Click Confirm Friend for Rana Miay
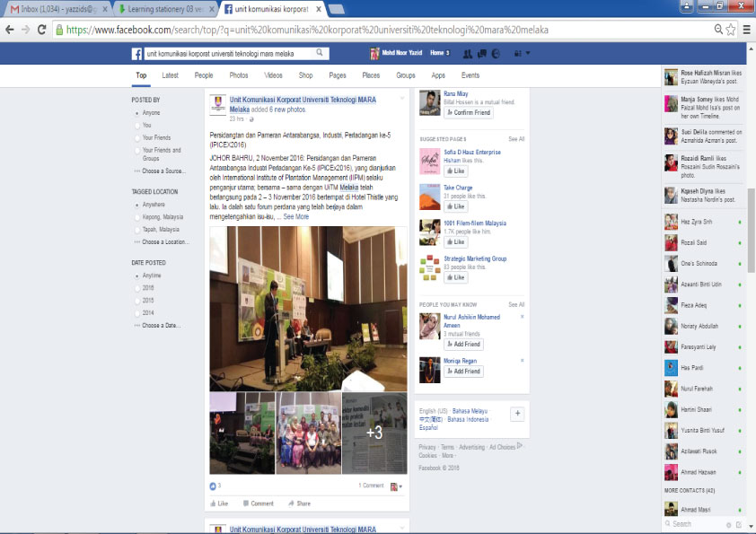Viewport: 756px width, 534px height. coord(468,112)
